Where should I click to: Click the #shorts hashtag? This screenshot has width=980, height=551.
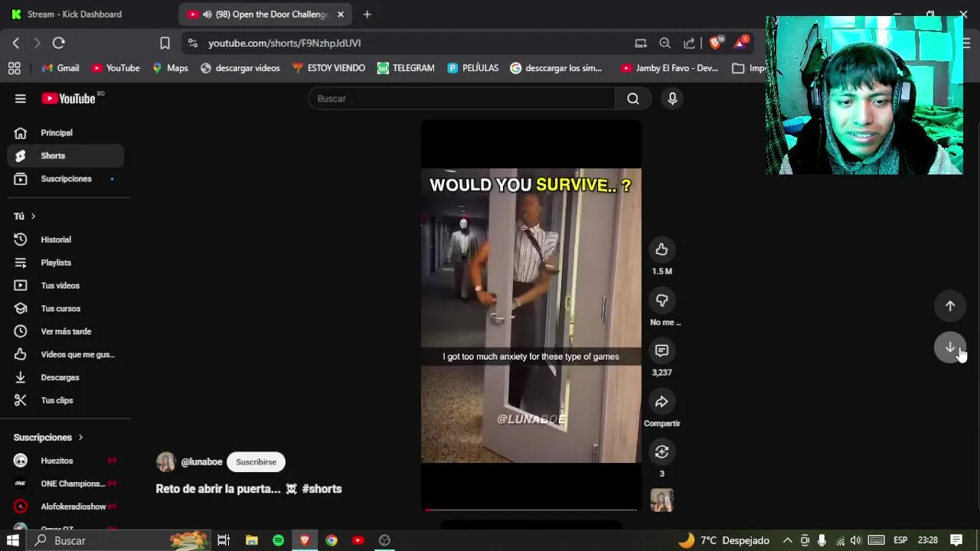[x=322, y=489]
